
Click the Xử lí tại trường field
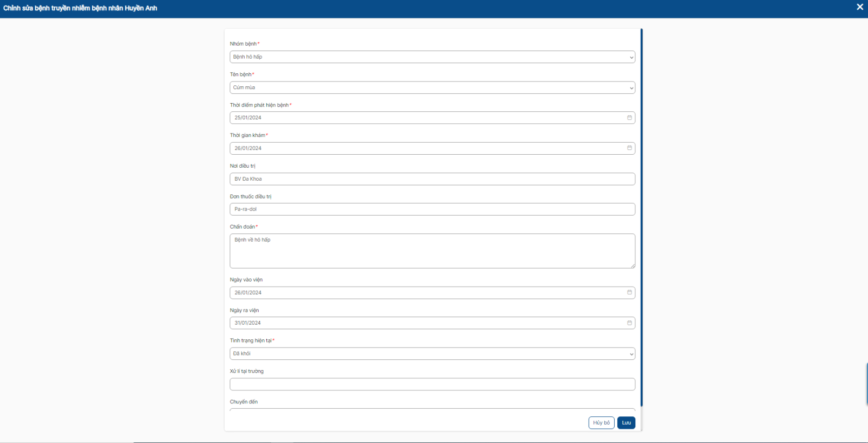coord(432,384)
